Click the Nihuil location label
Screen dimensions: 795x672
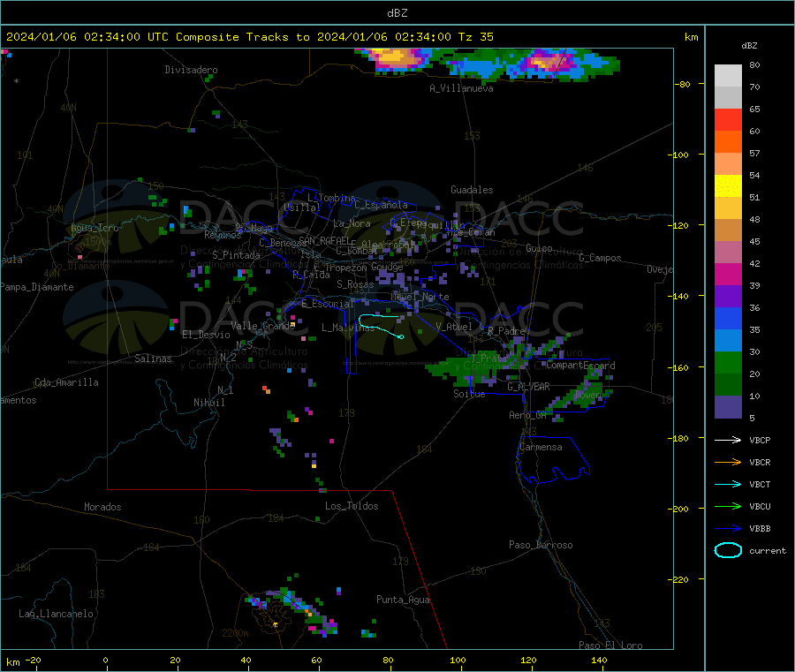click(x=209, y=403)
